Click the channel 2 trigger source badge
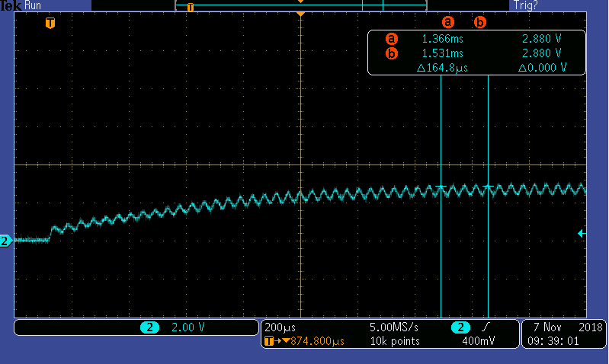The image size is (609, 364). point(460,327)
